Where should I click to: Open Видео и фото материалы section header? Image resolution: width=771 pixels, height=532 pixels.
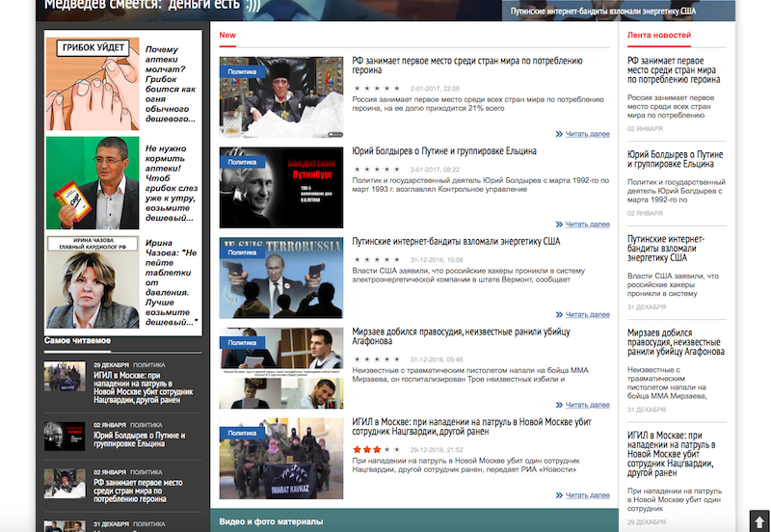(x=271, y=521)
